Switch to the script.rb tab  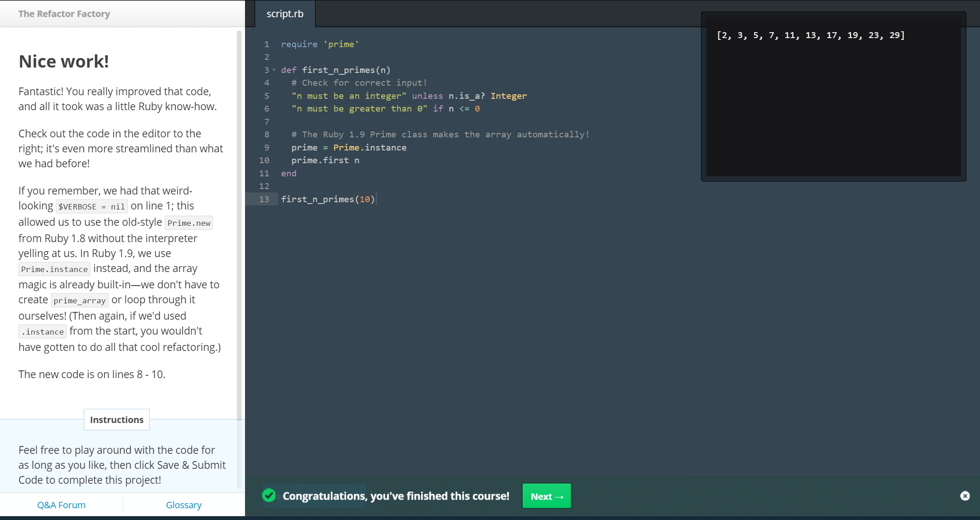tap(285, 14)
